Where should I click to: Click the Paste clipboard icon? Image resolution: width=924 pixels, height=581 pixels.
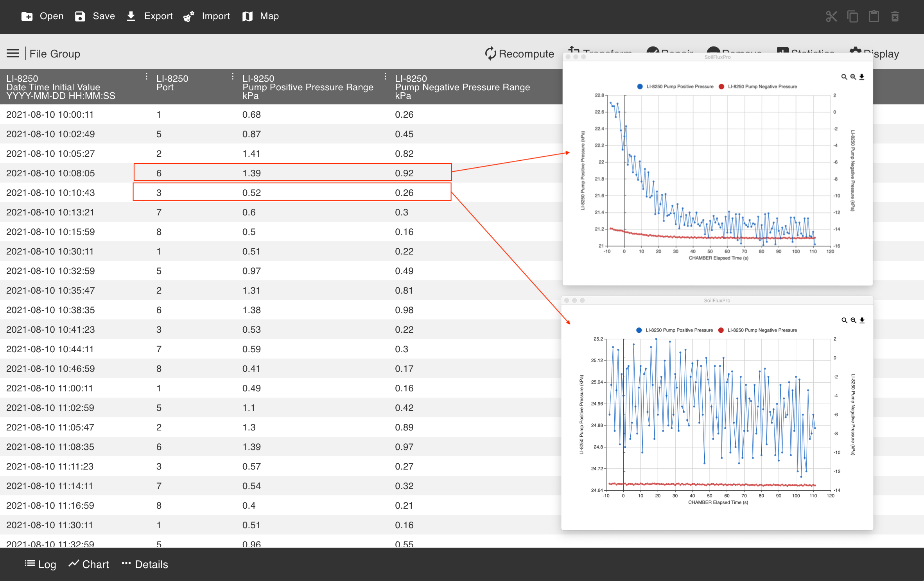(874, 16)
